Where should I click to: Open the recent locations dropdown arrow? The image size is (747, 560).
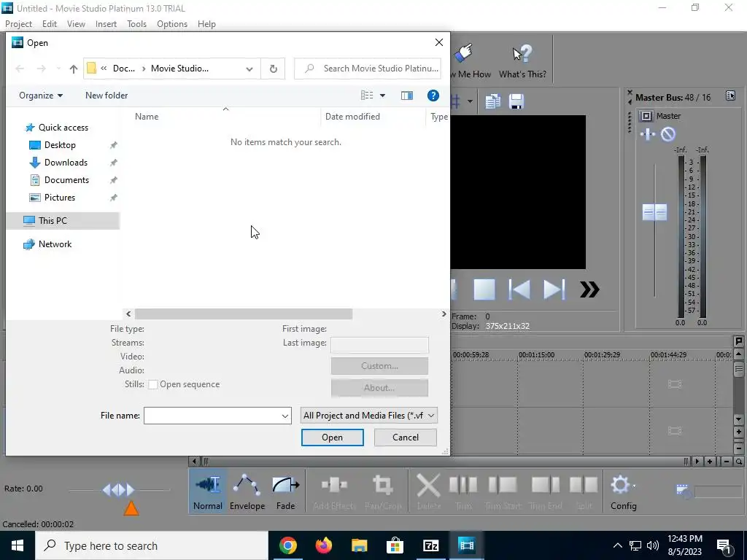[58, 69]
